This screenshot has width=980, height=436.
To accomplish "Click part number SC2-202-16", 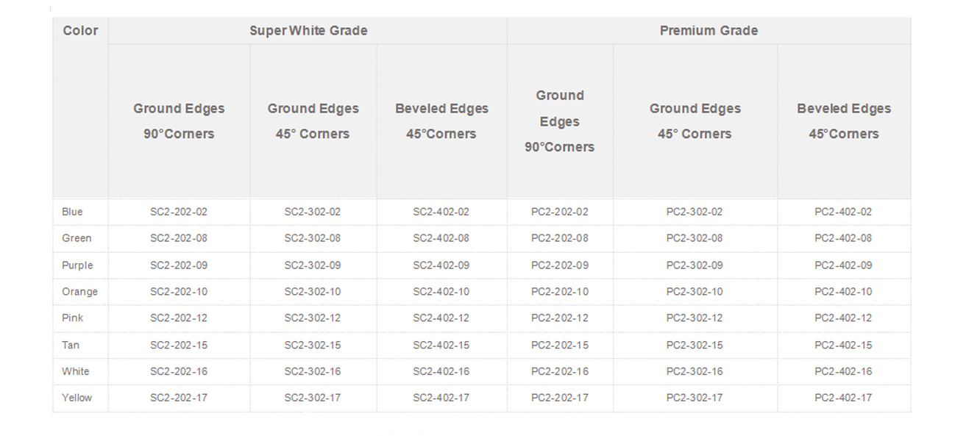I will [x=179, y=371].
